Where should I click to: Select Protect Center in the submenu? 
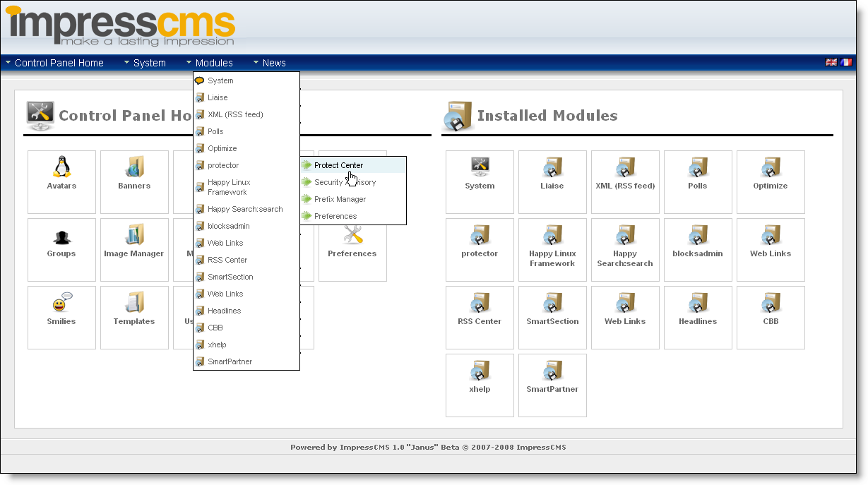click(338, 165)
